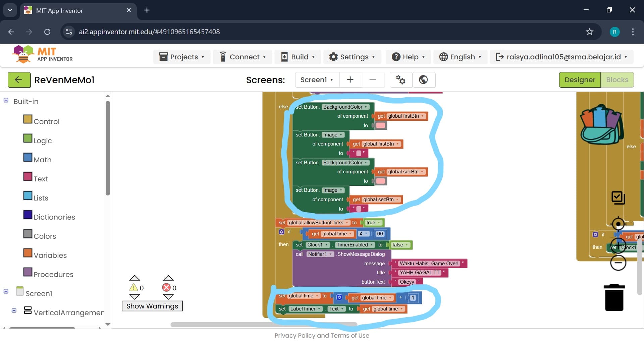Click the Control blocks color icon
The height and width of the screenshot is (342, 644).
click(28, 119)
